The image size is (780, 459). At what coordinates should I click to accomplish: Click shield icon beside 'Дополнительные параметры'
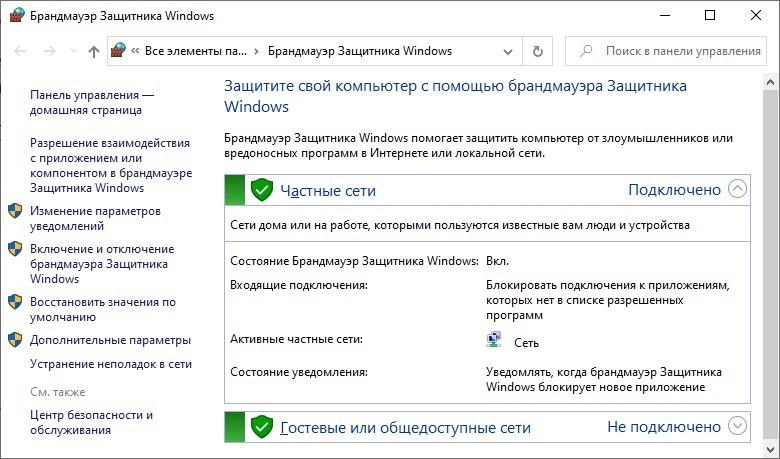coord(15,340)
